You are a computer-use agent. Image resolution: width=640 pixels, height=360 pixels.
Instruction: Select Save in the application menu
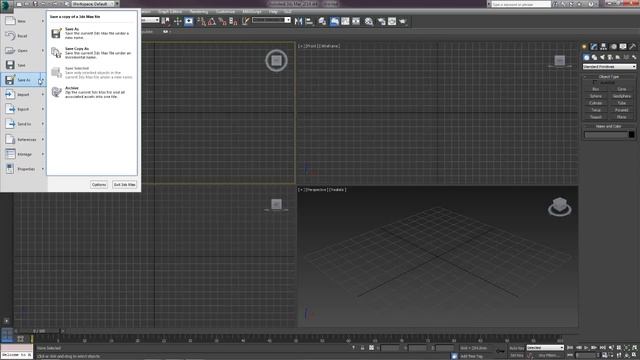coord(23,65)
